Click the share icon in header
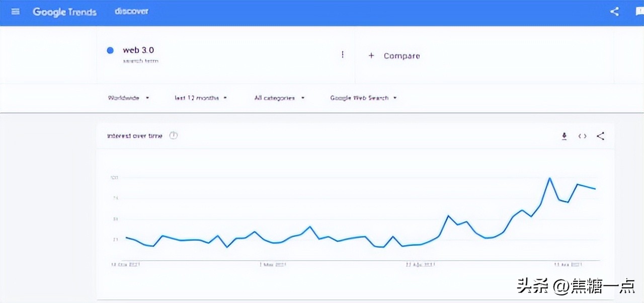 [x=614, y=12]
